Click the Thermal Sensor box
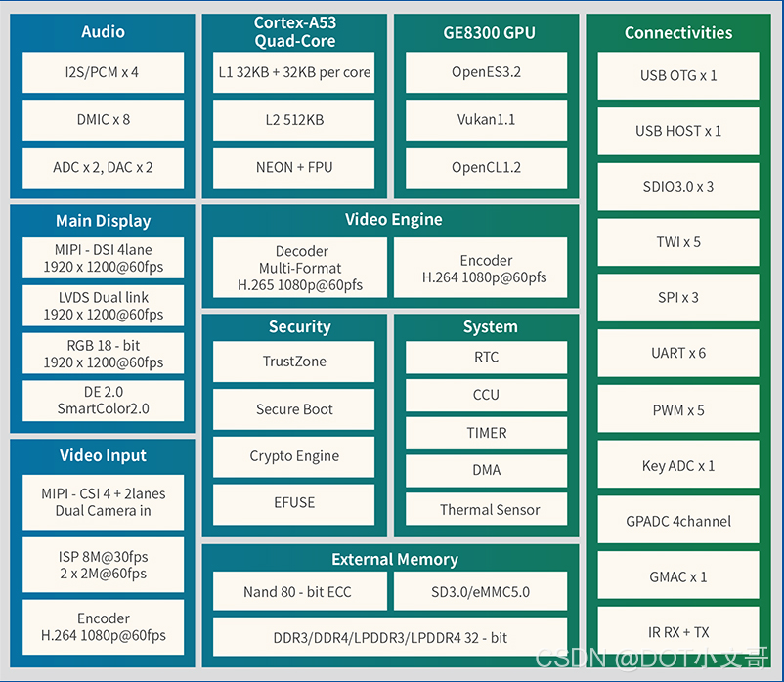Viewport: 784px width, 682px height. pyautogui.click(x=486, y=509)
